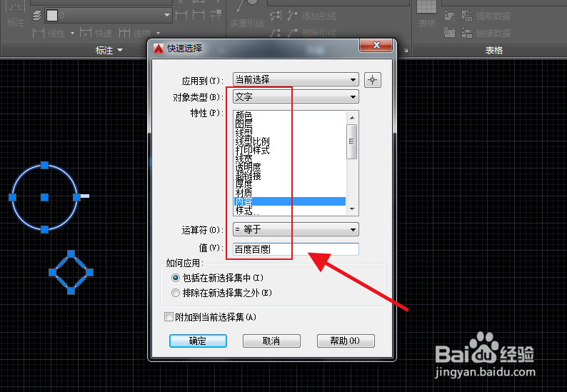Click the diamond's right grip
The height and width of the screenshot is (392, 567).
tap(89, 272)
